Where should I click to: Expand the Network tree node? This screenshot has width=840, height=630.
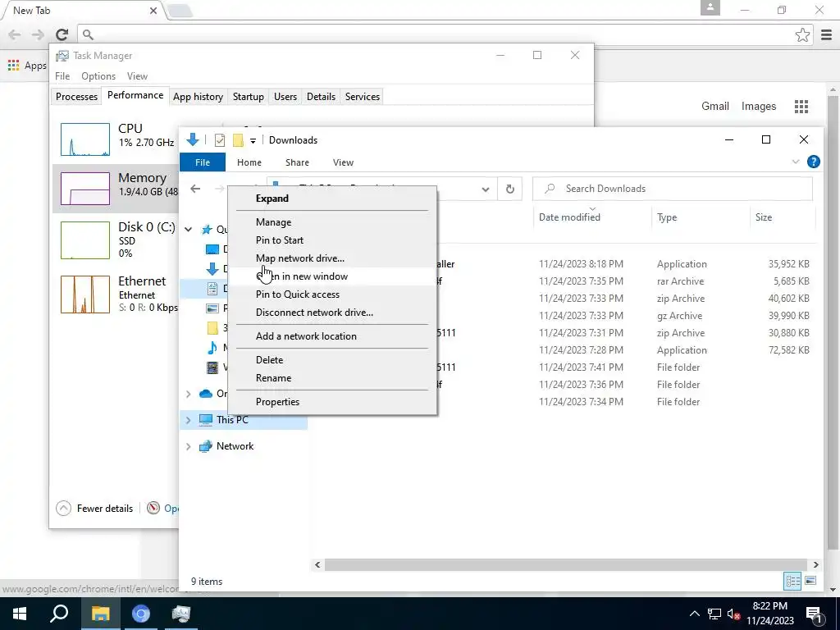188,446
